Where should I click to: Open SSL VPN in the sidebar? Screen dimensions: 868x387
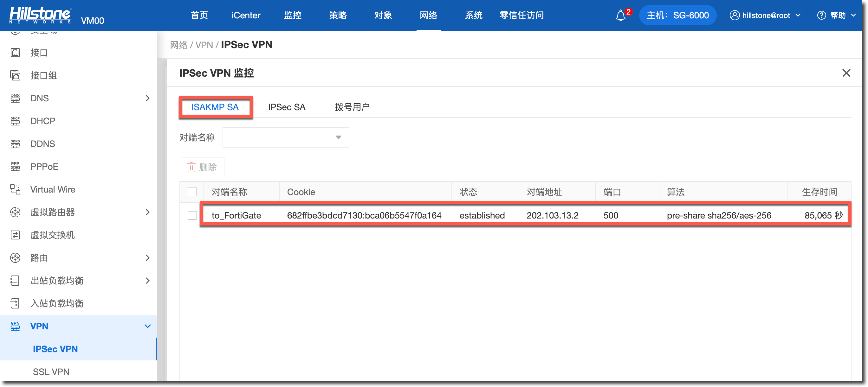pos(51,371)
